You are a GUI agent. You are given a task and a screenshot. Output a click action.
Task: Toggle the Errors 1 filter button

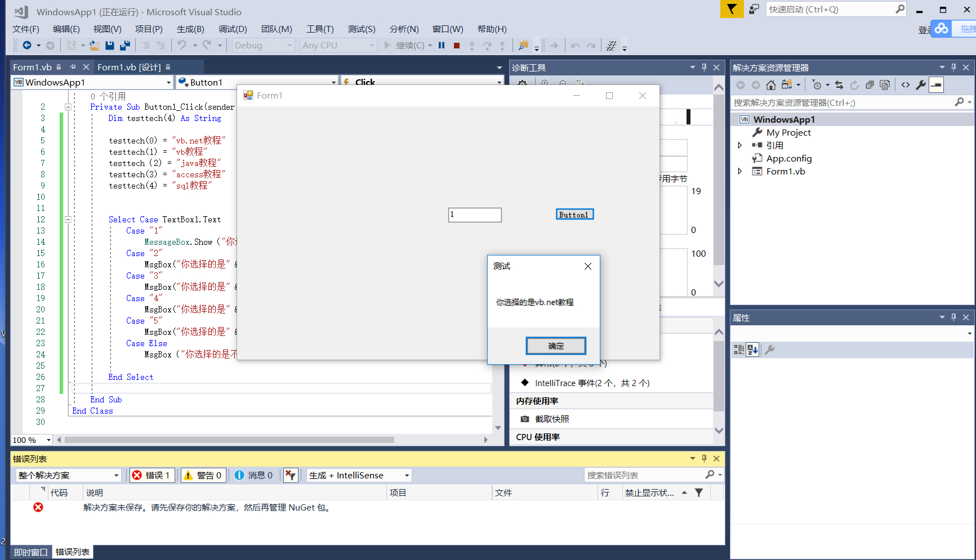click(151, 475)
